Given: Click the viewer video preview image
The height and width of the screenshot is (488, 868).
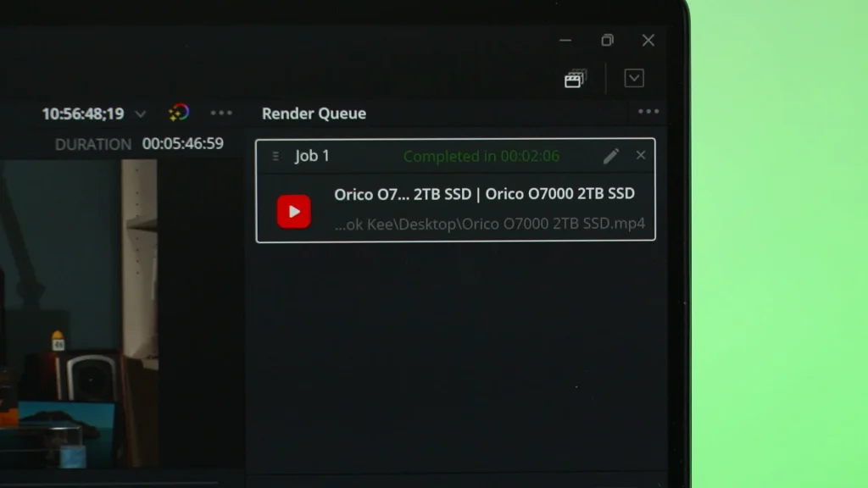Looking at the screenshot, I should (x=79, y=313).
